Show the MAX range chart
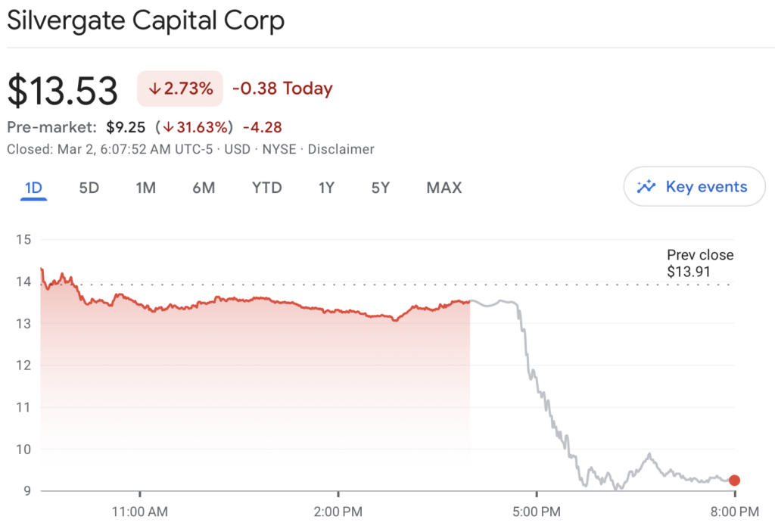 click(x=444, y=188)
